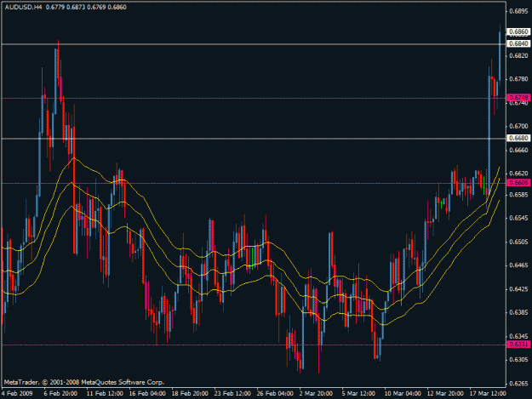Click the 2 Mar 20:00 time label

pos(316,393)
